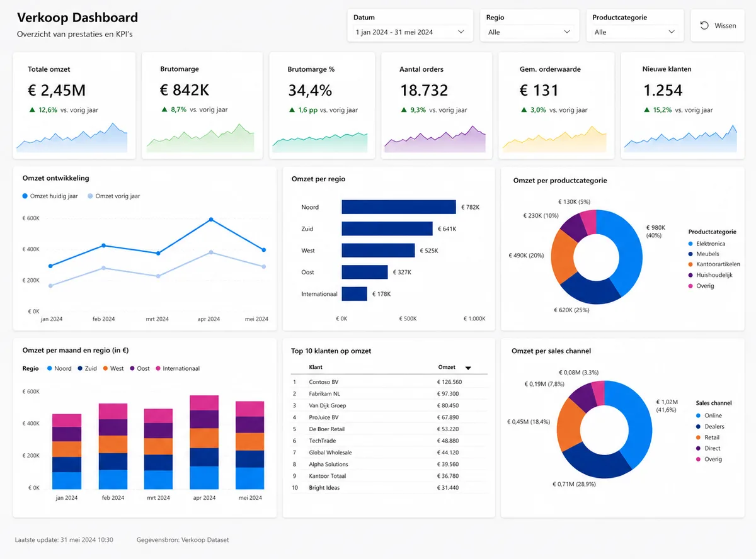Click the Nieuwe klanten sparkline chart

[x=680, y=138]
